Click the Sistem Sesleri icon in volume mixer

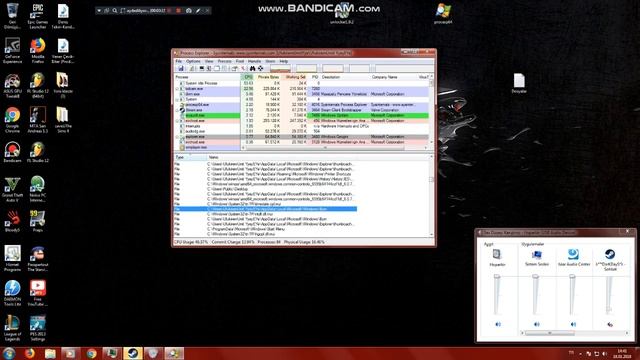click(537, 255)
